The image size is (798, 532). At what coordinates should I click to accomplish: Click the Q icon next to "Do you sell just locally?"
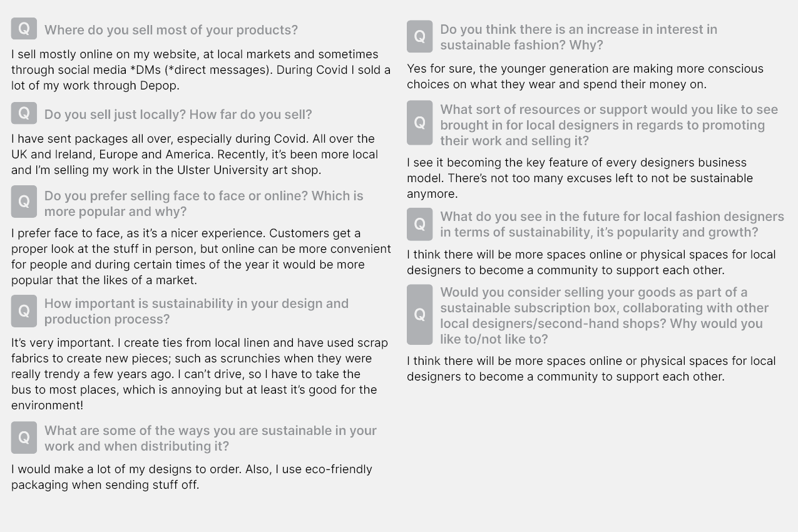[x=24, y=113]
